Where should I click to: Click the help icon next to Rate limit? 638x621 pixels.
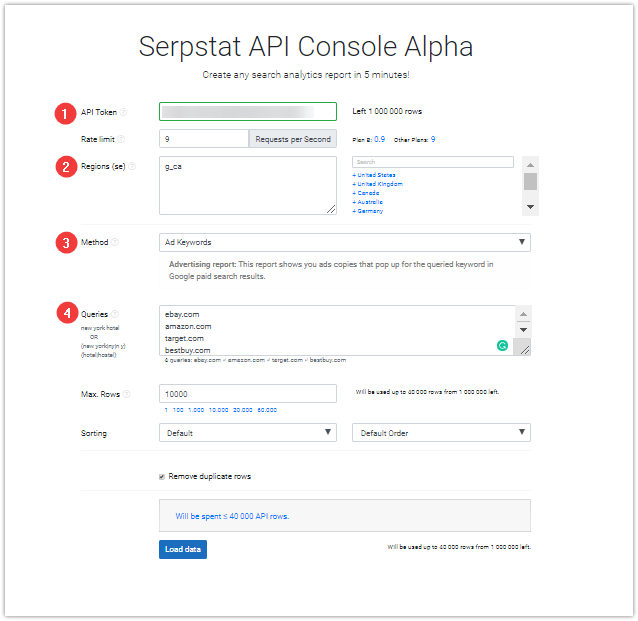pos(121,139)
